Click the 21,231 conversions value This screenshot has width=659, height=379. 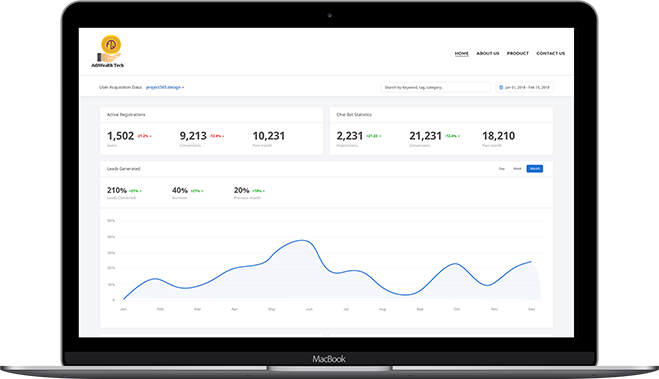[x=425, y=136]
